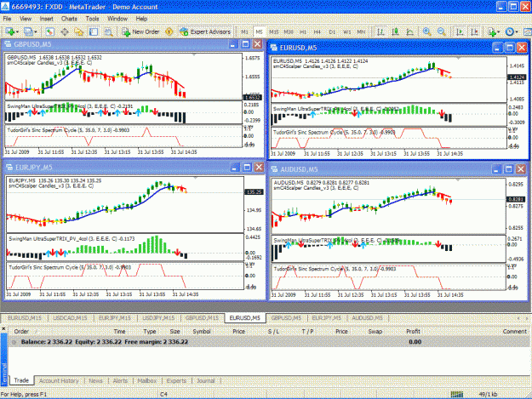Open the File menu
The image size is (532, 399).
click(7, 19)
